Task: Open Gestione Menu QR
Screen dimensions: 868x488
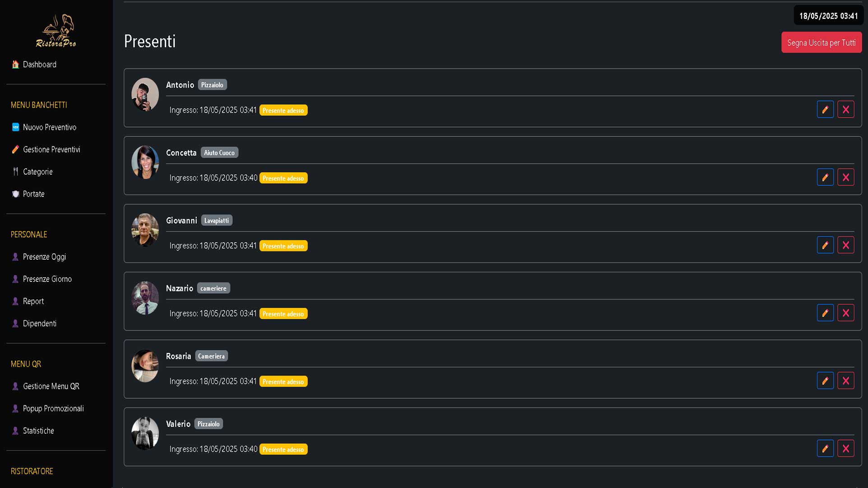Action: pos(51,386)
